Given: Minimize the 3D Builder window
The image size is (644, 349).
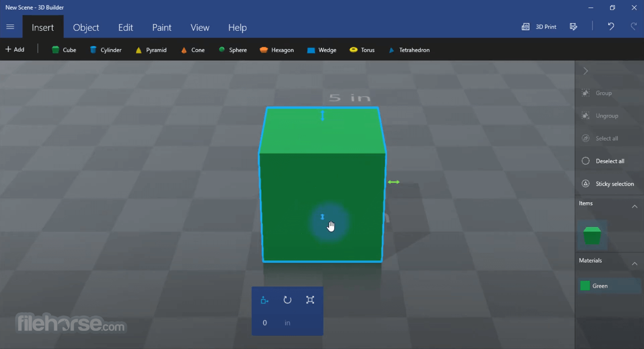Looking at the screenshot, I should [x=591, y=8].
